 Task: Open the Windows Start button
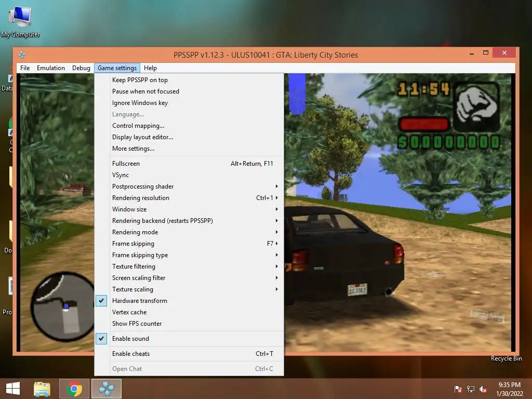13,389
